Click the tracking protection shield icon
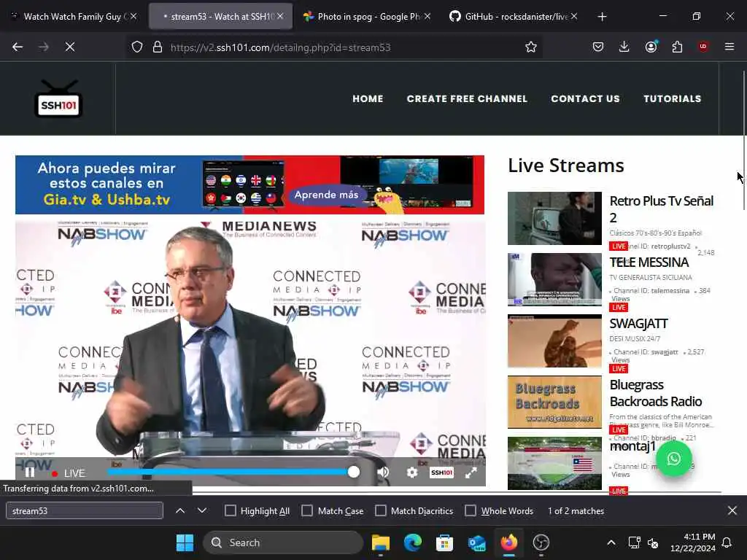Image resolution: width=747 pixels, height=560 pixels. tap(137, 47)
